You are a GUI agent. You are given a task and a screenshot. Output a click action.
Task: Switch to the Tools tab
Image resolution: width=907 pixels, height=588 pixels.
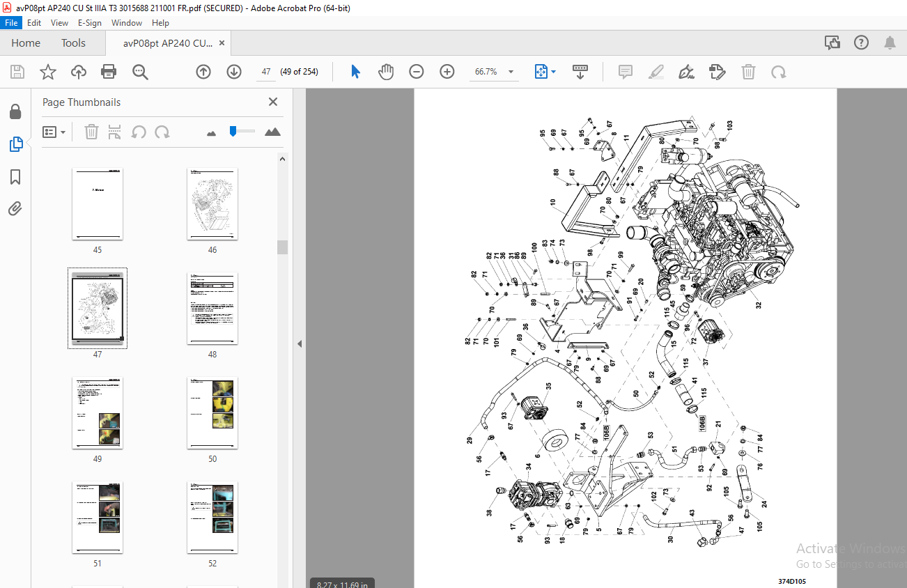click(x=73, y=43)
